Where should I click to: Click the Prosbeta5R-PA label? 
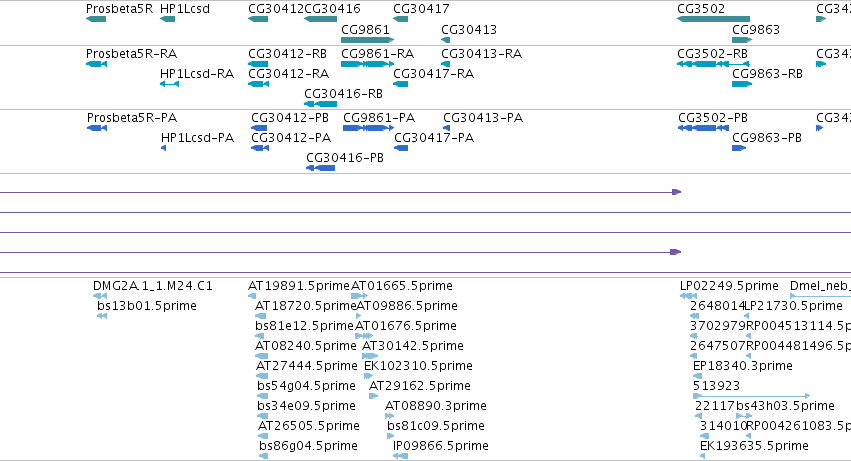(x=132, y=118)
